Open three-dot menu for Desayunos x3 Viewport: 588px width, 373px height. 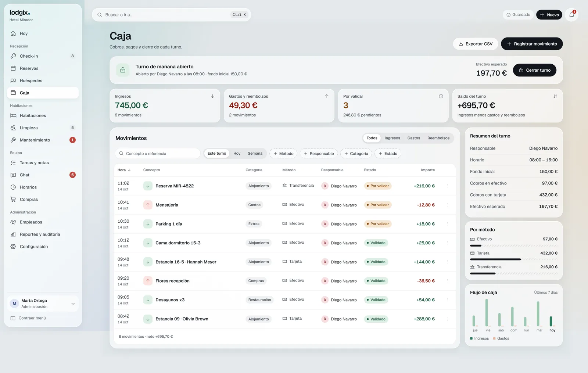click(447, 300)
